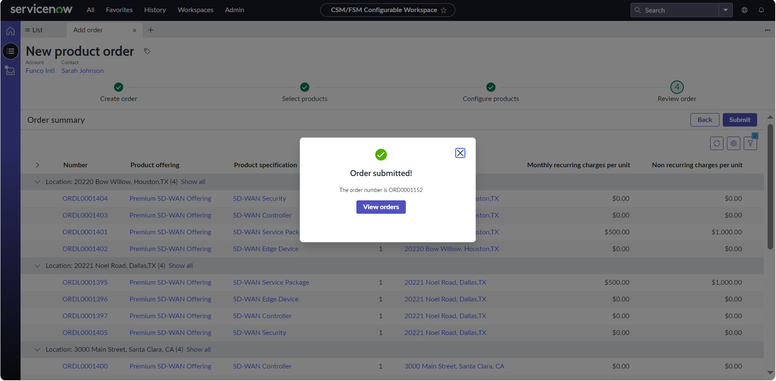This screenshot has height=381, width=776.
Task: Click Show all for Santa Clara location
Action: [198, 349]
